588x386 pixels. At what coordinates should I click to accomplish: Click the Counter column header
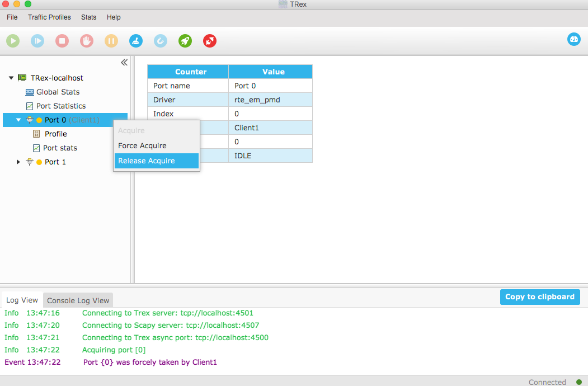click(x=188, y=72)
